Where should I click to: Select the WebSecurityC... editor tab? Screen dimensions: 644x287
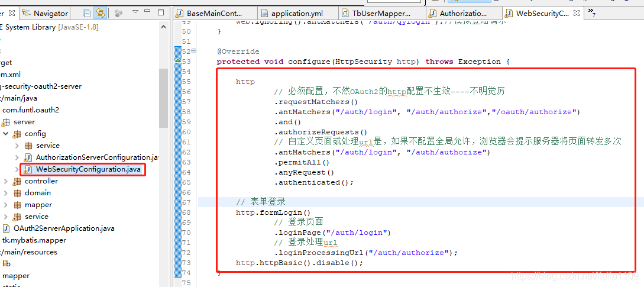[542, 13]
